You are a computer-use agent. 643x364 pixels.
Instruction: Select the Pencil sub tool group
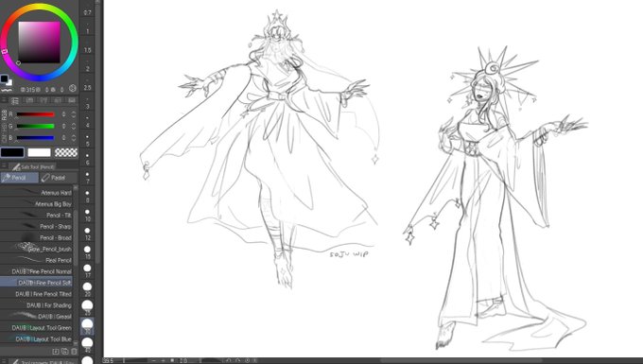(x=19, y=178)
